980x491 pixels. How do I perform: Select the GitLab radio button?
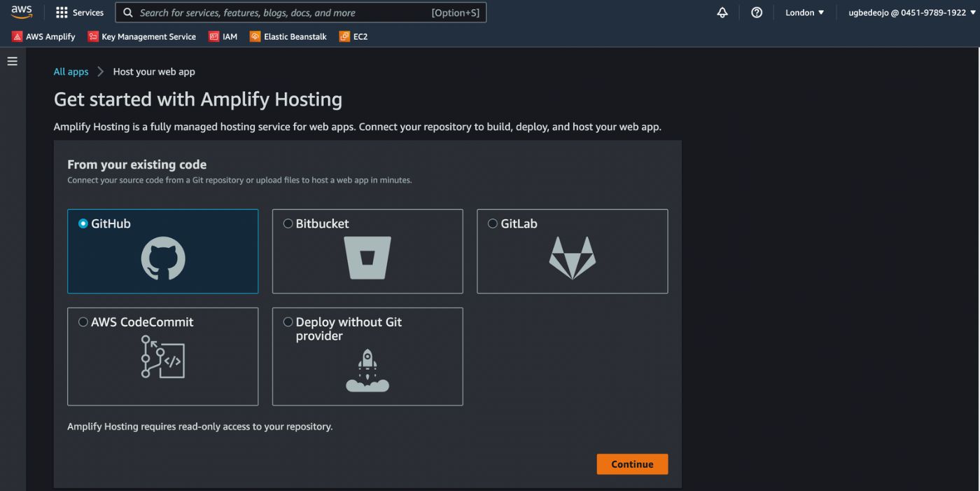click(x=493, y=223)
